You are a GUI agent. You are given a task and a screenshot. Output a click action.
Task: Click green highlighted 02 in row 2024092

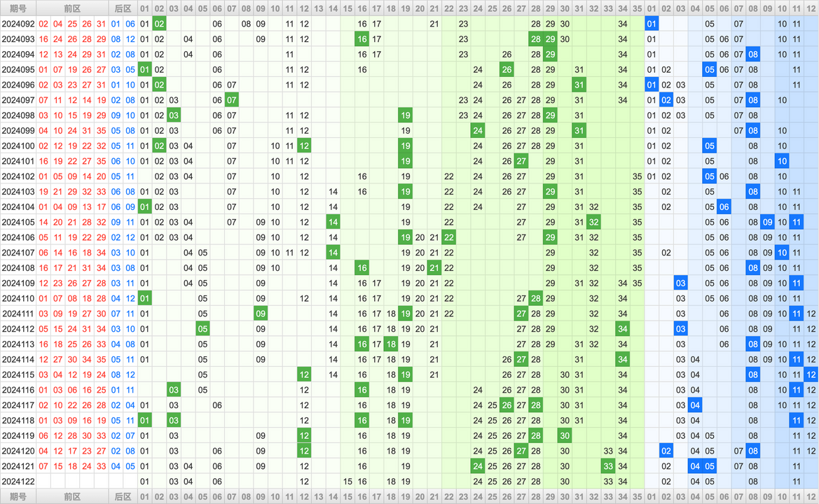tap(159, 24)
